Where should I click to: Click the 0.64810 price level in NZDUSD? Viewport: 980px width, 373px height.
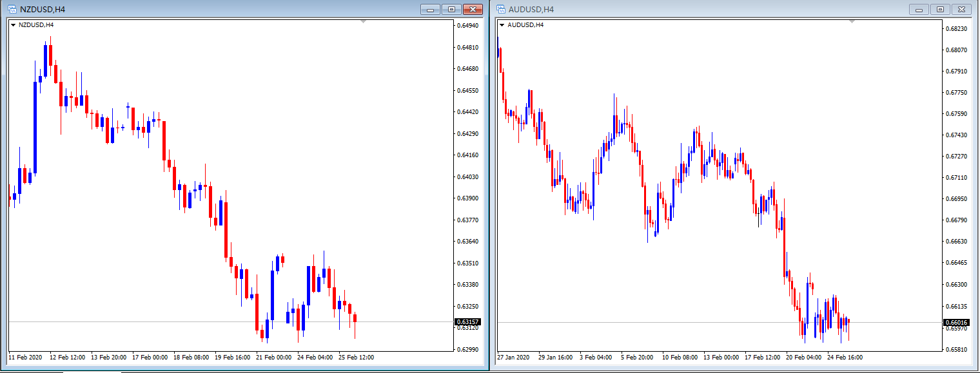(467, 48)
